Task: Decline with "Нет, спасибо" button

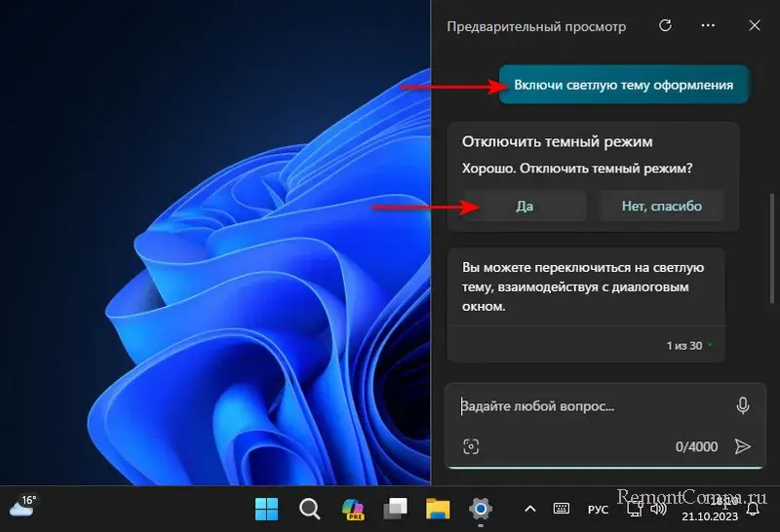Action: [x=662, y=207]
